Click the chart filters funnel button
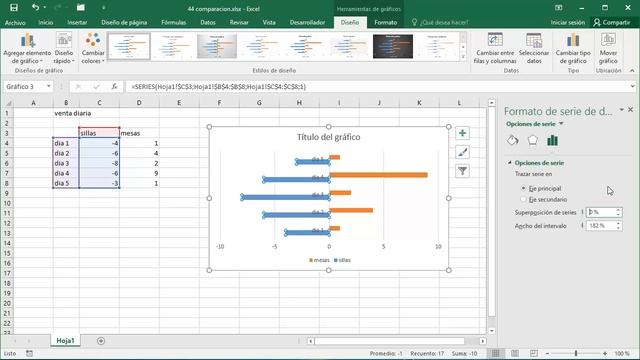This screenshot has width=640, height=360. [x=462, y=171]
